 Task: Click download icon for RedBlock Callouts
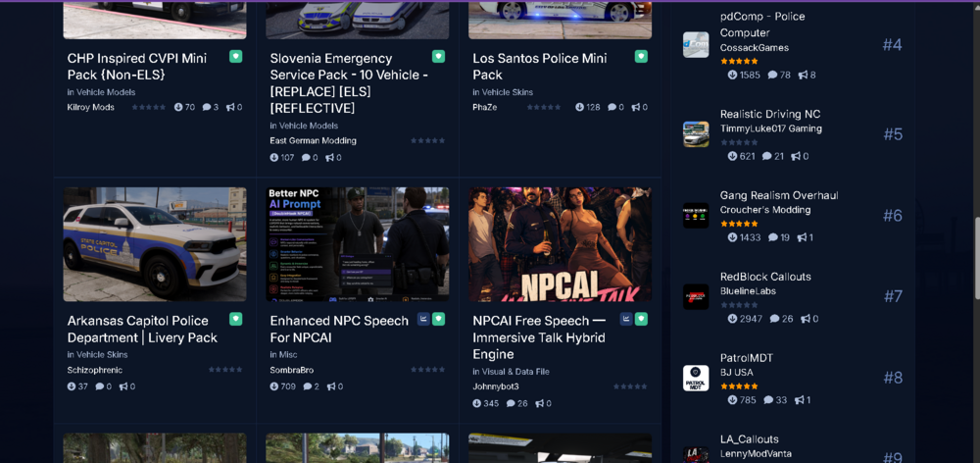(x=732, y=319)
